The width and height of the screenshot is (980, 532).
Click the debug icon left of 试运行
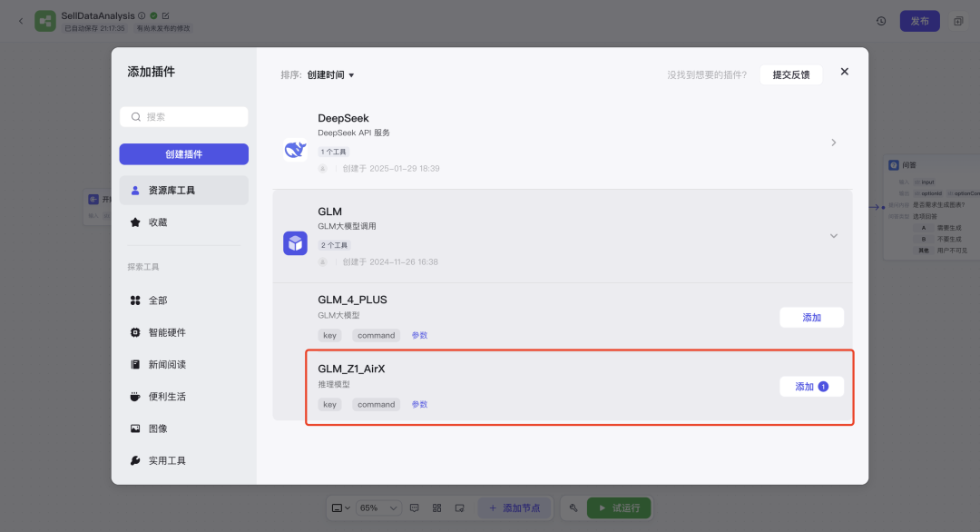pos(573,508)
